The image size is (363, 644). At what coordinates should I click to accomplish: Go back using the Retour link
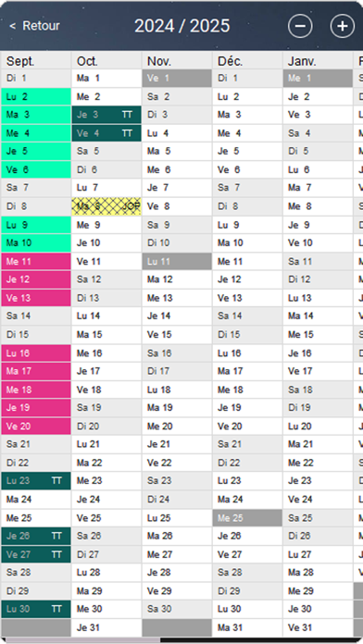pyautogui.click(x=34, y=26)
